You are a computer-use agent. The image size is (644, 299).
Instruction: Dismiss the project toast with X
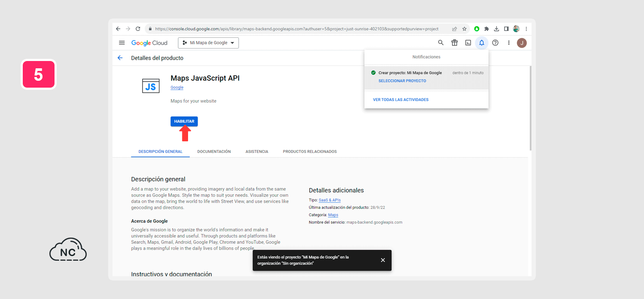pos(383,260)
